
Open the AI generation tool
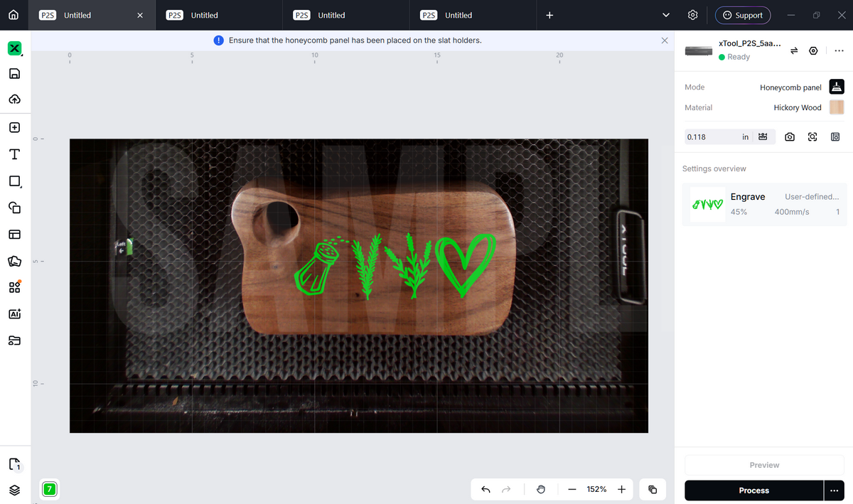tap(14, 313)
